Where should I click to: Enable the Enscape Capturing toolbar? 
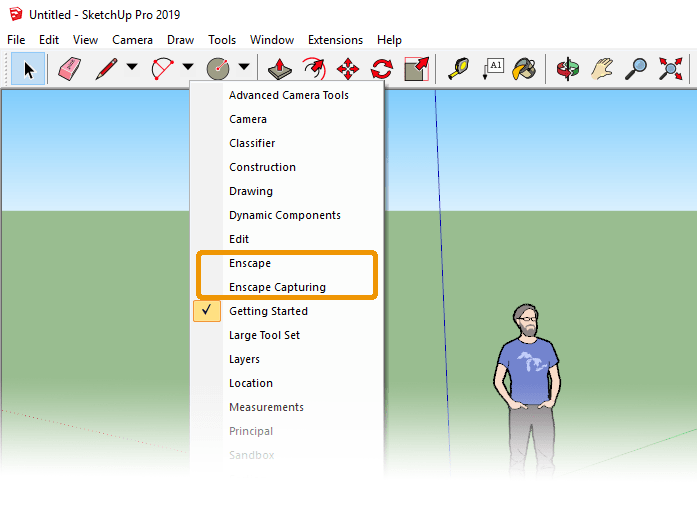pyautogui.click(x=277, y=287)
